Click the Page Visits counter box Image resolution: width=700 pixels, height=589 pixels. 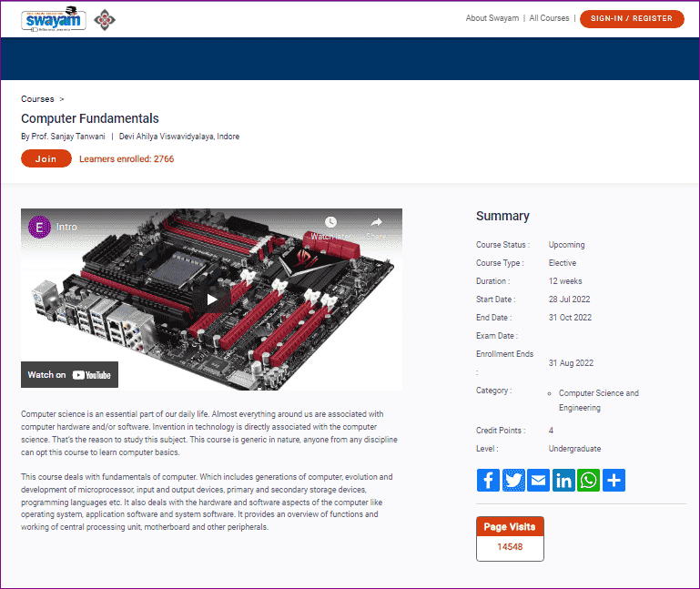click(510, 539)
